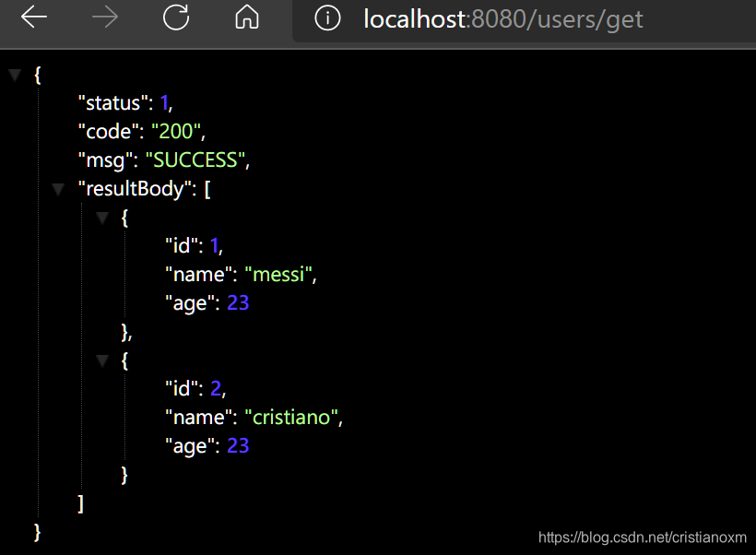The height and width of the screenshot is (555, 756).
Task: Collapse the messi user object
Action: point(102,218)
